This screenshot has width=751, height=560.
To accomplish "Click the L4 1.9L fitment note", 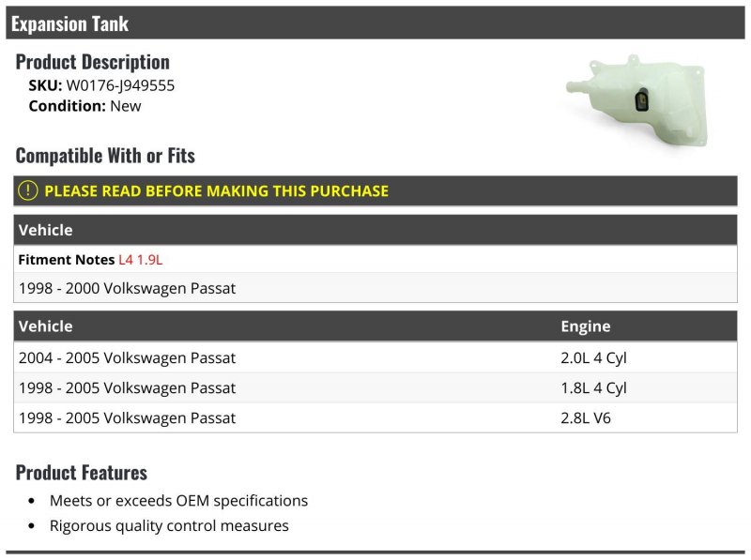I will [x=140, y=260].
